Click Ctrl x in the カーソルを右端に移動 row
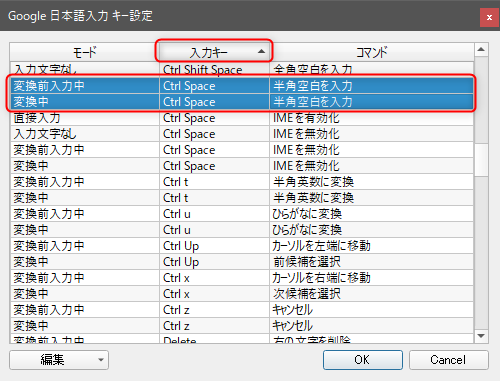Viewport: 500px width, 381px height. pos(214,278)
